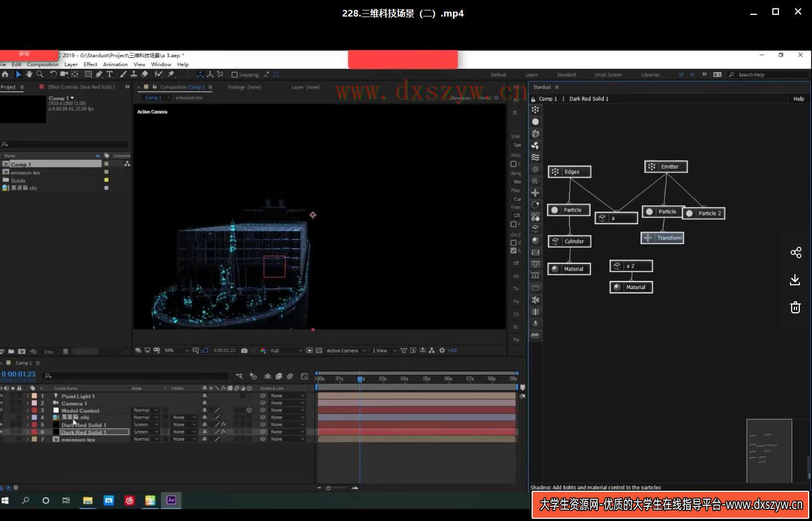Toggle visibility of layer 5 Dark Red Solid

pyautogui.click(x=2, y=425)
